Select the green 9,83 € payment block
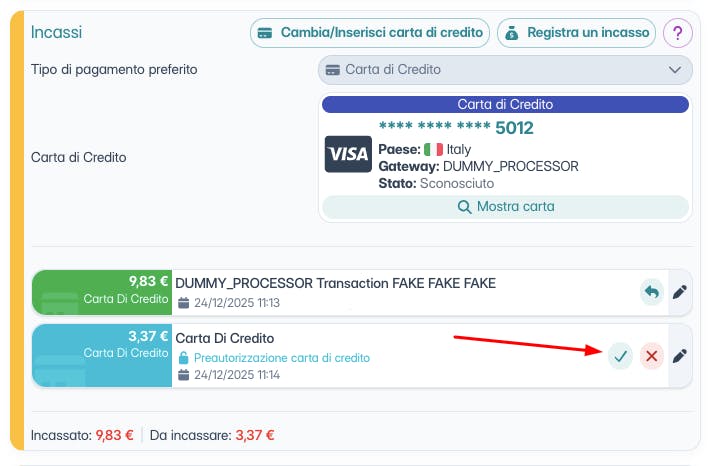Image resolution: width=711 pixels, height=466 pixels. pyautogui.click(x=102, y=291)
